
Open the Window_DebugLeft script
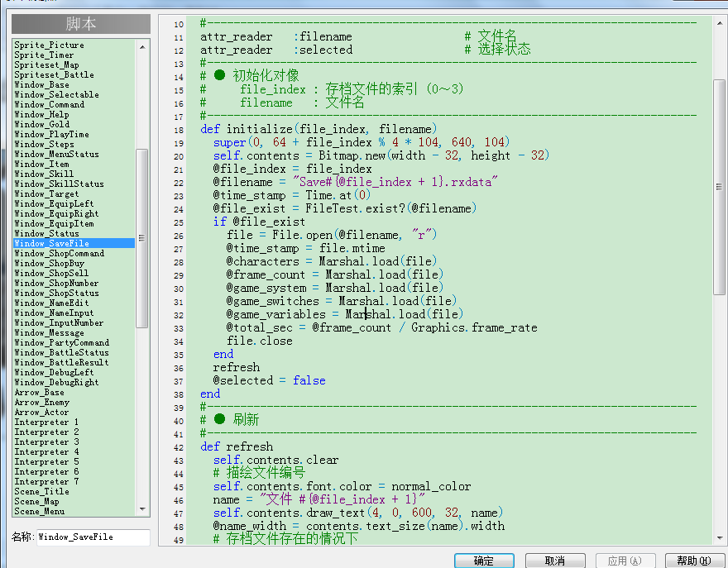coord(54,372)
